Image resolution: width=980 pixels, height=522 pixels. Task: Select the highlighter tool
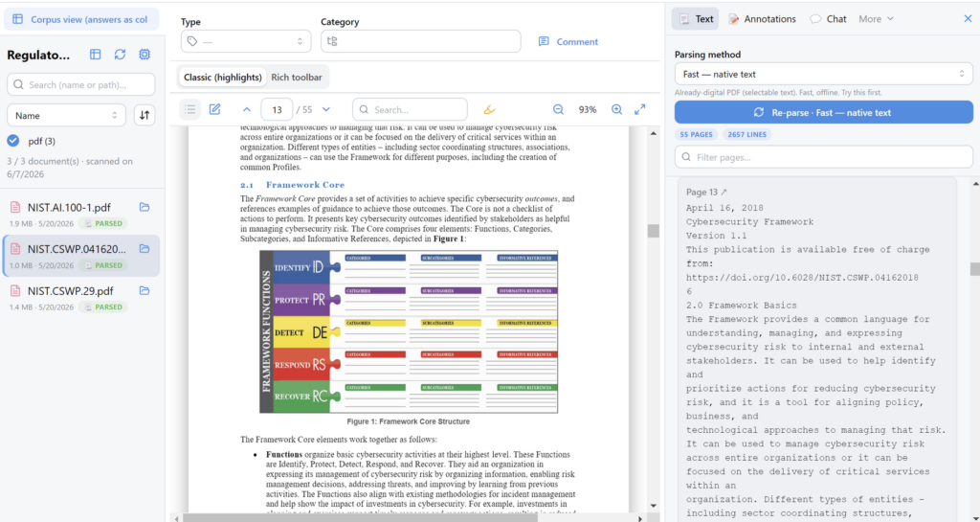click(489, 109)
